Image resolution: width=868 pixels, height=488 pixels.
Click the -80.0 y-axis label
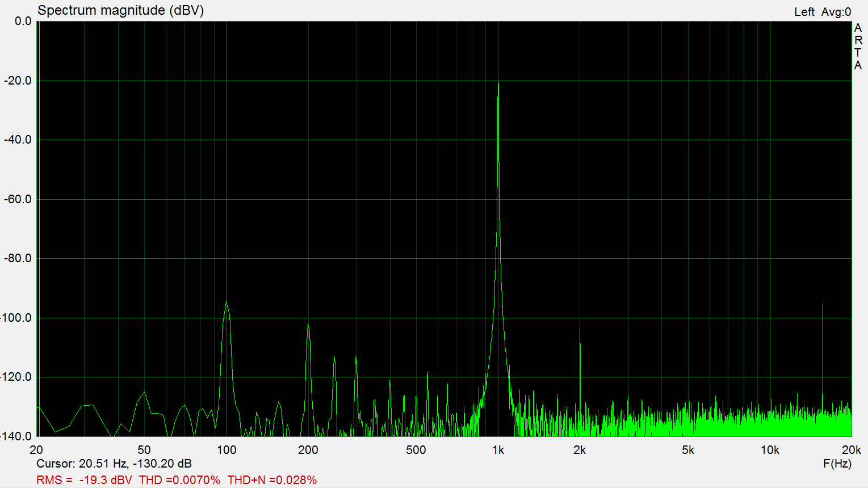point(18,258)
